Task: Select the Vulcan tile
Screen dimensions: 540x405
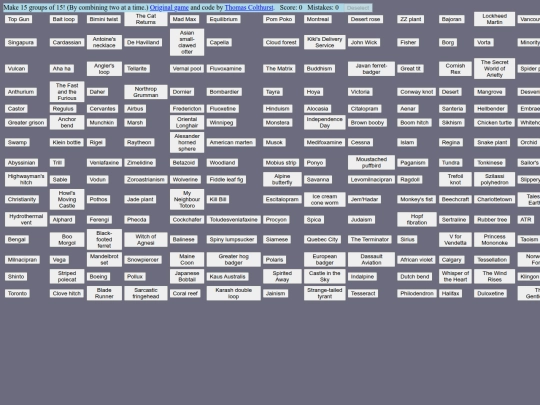Action: click(x=17, y=69)
